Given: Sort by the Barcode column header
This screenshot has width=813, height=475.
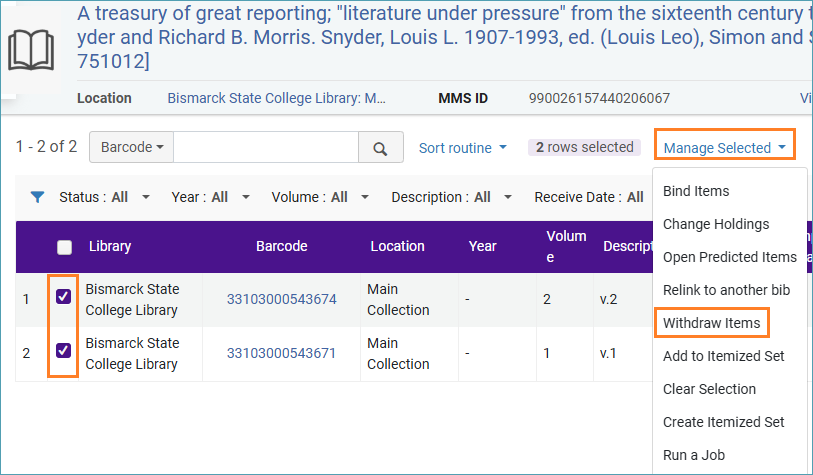Looking at the screenshot, I should click(x=282, y=246).
